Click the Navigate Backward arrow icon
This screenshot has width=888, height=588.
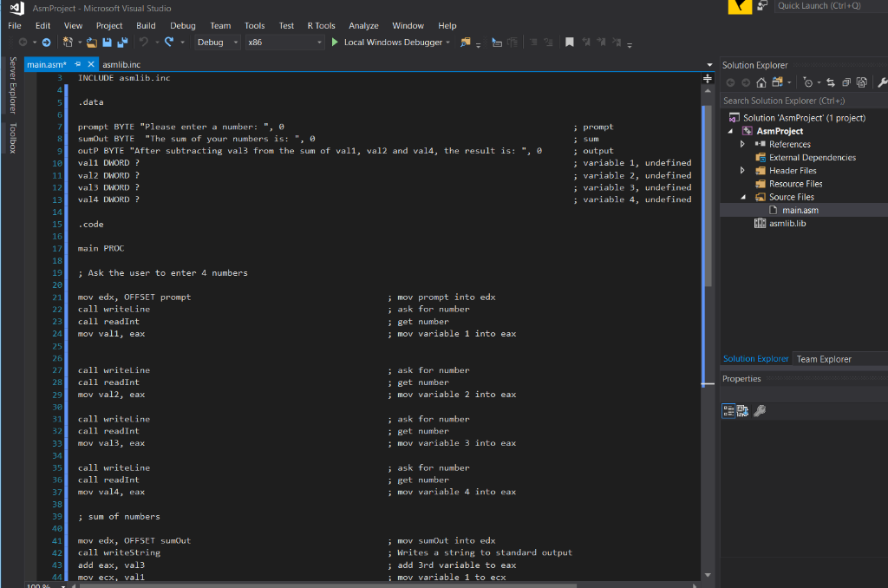23,42
